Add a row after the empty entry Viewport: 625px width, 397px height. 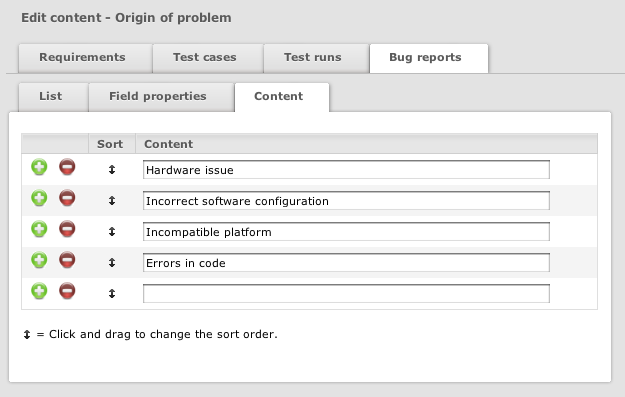click(x=39, y=291)
